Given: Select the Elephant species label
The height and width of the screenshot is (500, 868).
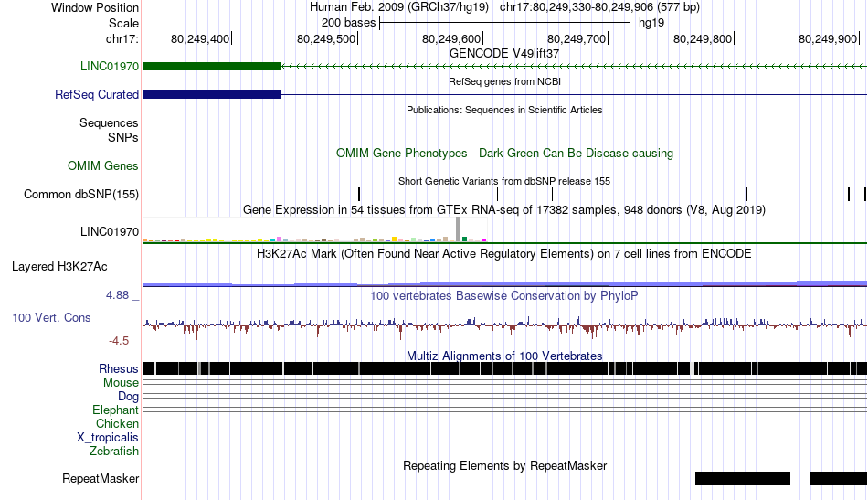Looking at the screenshot, I should tap(115, 410).
